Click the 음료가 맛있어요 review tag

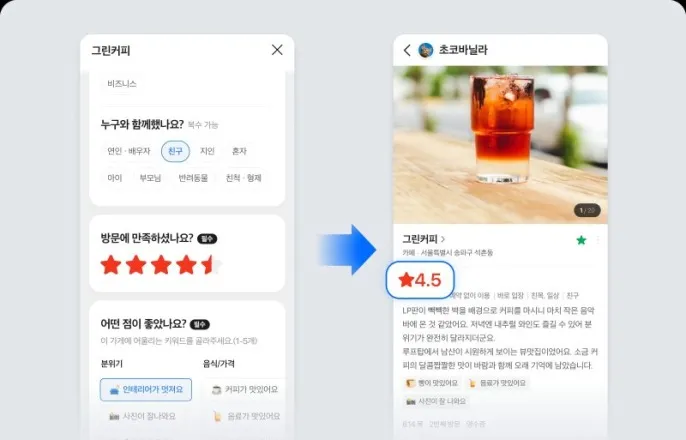(x=497, y=383)
